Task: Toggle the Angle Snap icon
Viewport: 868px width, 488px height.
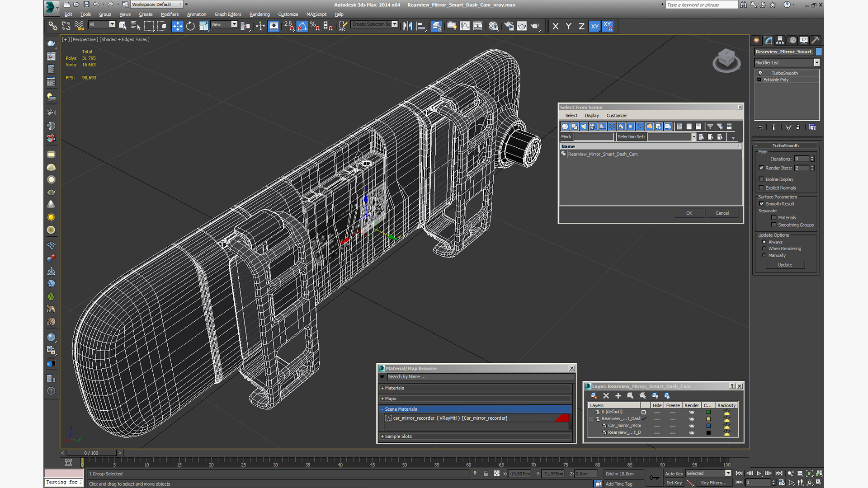Action: [302, 26]
